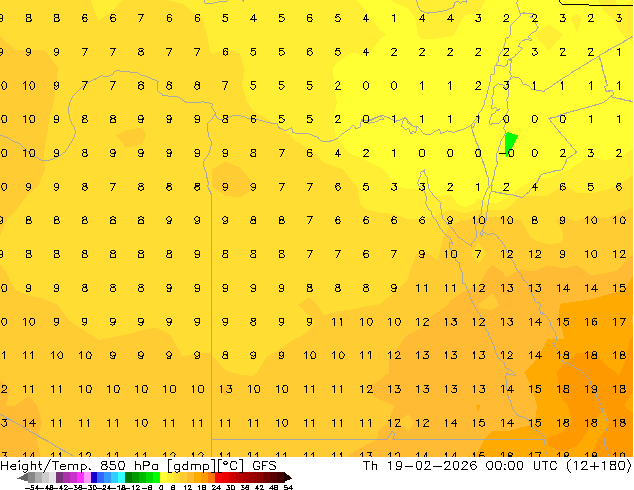Pick the dark purple swatch on color scale
The height and width of the screenshot is (490, 634).
point(59,477)
